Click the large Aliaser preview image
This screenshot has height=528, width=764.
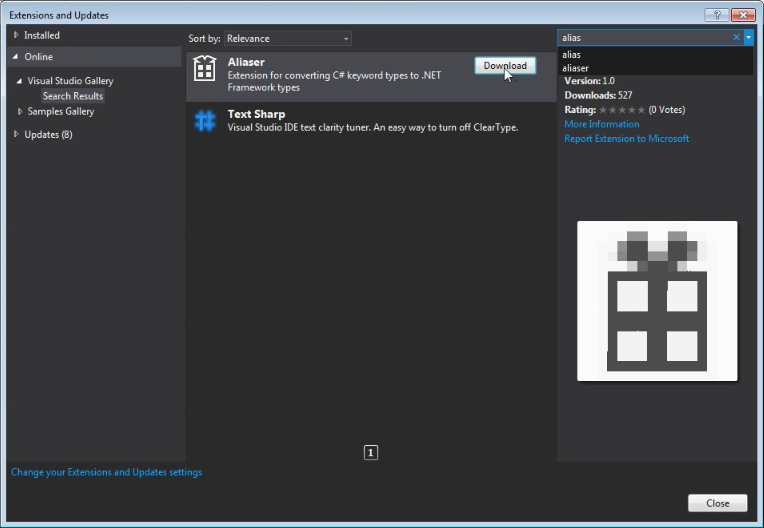click(657, 301)
